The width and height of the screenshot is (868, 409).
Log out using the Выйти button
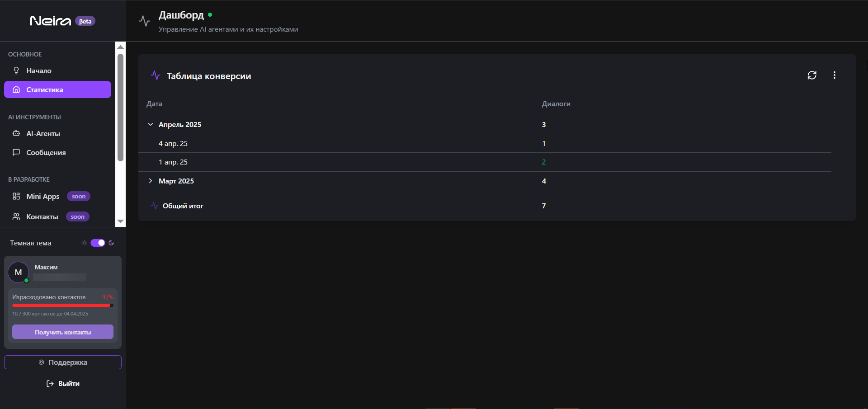coord(63,384)
